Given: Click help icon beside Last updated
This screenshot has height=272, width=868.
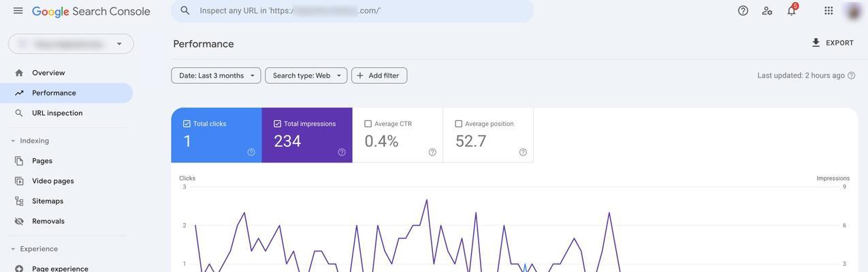Looking at the screenshot, I should click(x=852, y=75).
